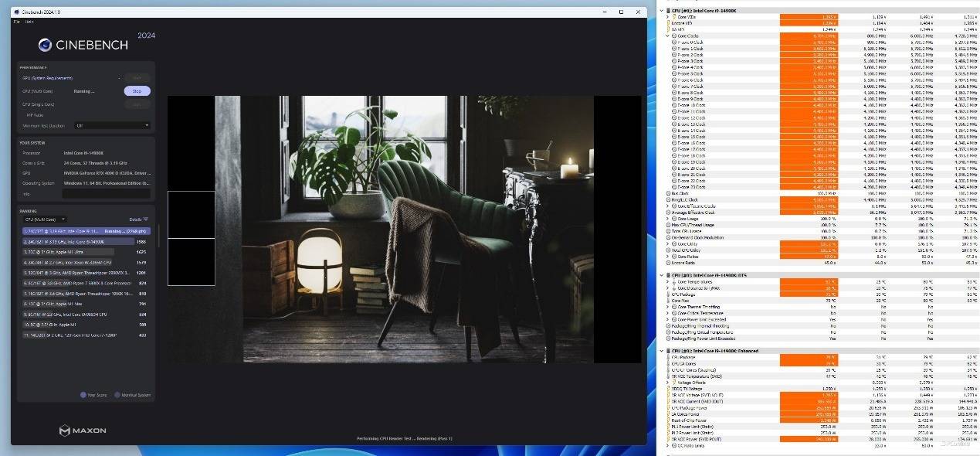This screenshot has width=980, height=456.
Task: Click the GPU test Start button
Action: click(x=137, y=77)
